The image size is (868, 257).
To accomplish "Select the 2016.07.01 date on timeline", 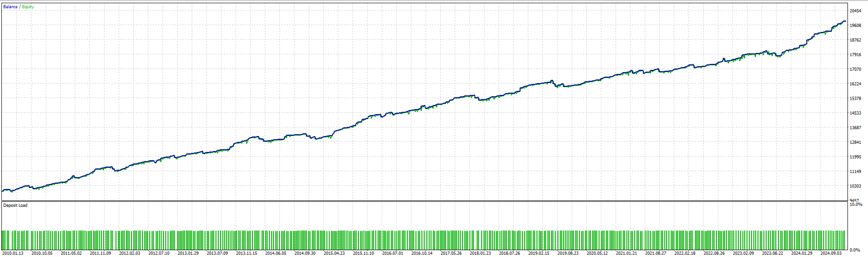I will click(x=393, y=253).
